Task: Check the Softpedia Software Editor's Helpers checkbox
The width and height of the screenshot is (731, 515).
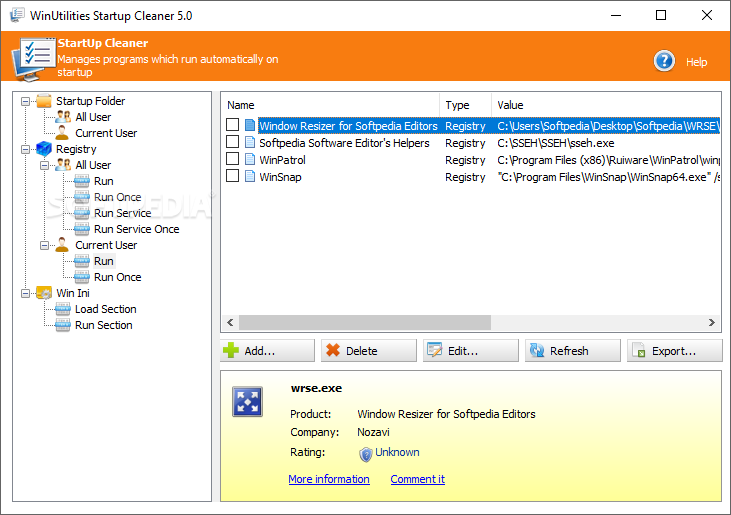Action: click(x=232, y=142)
